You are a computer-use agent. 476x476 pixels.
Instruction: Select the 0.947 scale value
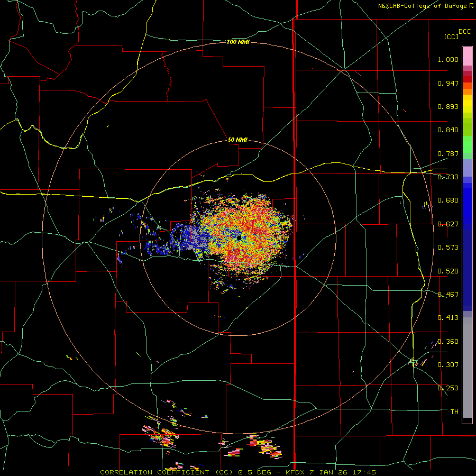click(448, 83)
